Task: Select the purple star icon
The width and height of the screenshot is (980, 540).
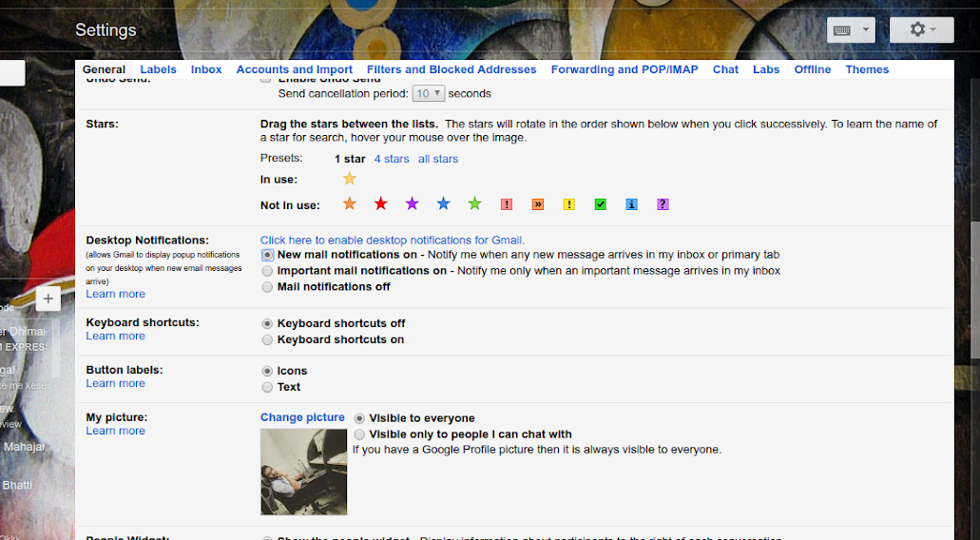Action: coord(412,203)
